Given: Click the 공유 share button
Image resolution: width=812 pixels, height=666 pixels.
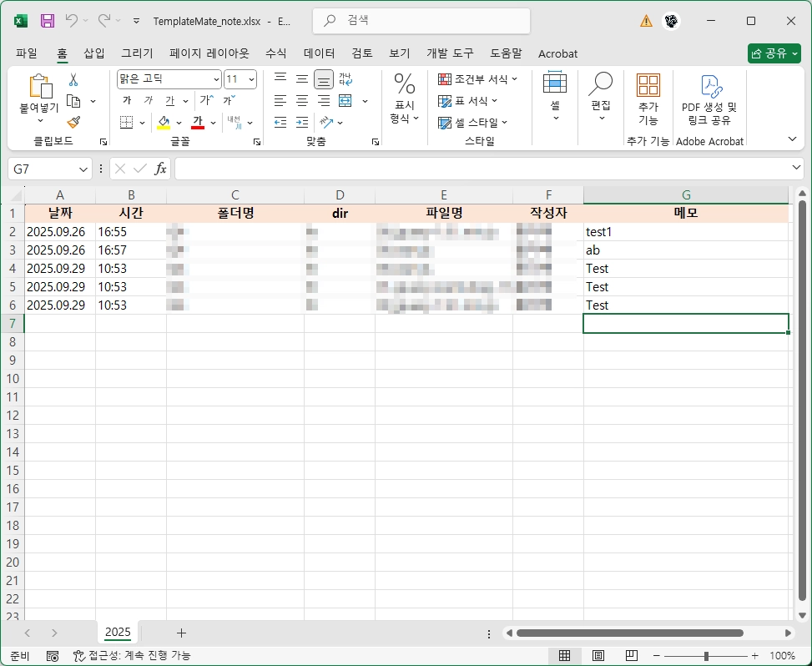Looking at the screenshot, I should pyautogui.click(x=774, y=53).
